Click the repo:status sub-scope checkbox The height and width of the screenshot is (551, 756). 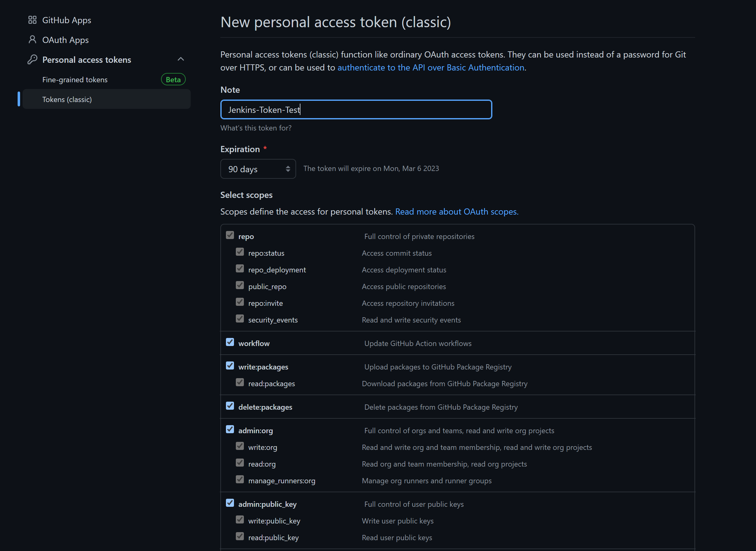tap(240, 252)
